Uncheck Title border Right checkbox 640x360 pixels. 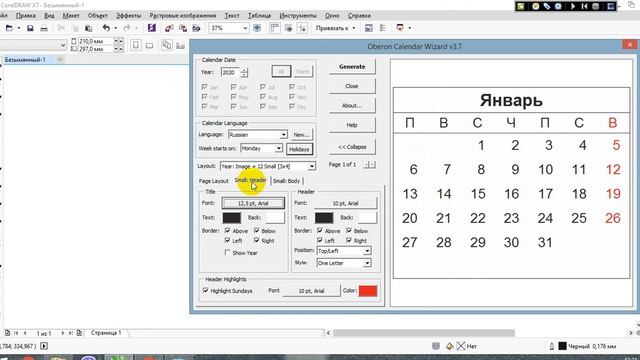(257, 240)
